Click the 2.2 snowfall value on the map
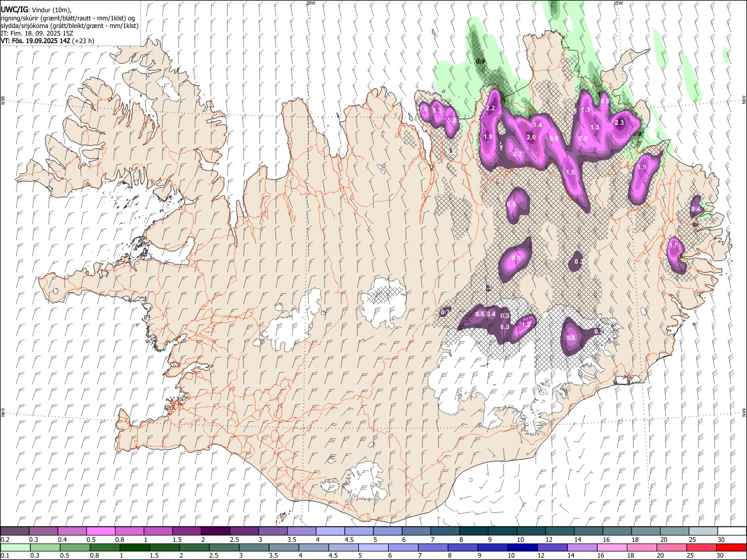Viewport: 747px width, 560px height. 490,108
